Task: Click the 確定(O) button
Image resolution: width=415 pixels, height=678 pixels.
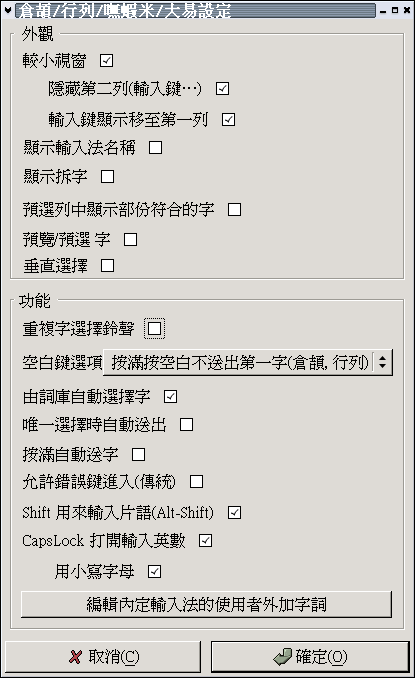Action: [x=310, y=657]
